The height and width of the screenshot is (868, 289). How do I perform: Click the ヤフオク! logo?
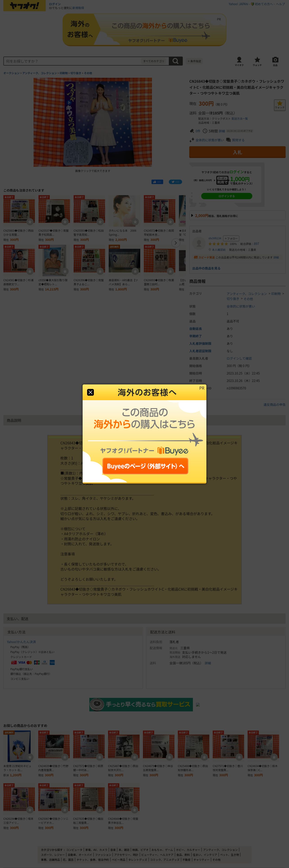24,6
